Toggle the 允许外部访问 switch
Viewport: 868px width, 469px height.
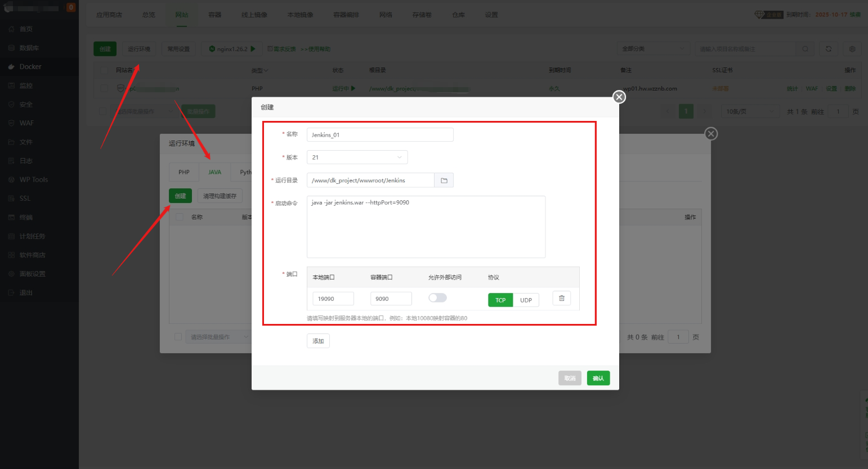pyautogui.click(x=437, y=298)
